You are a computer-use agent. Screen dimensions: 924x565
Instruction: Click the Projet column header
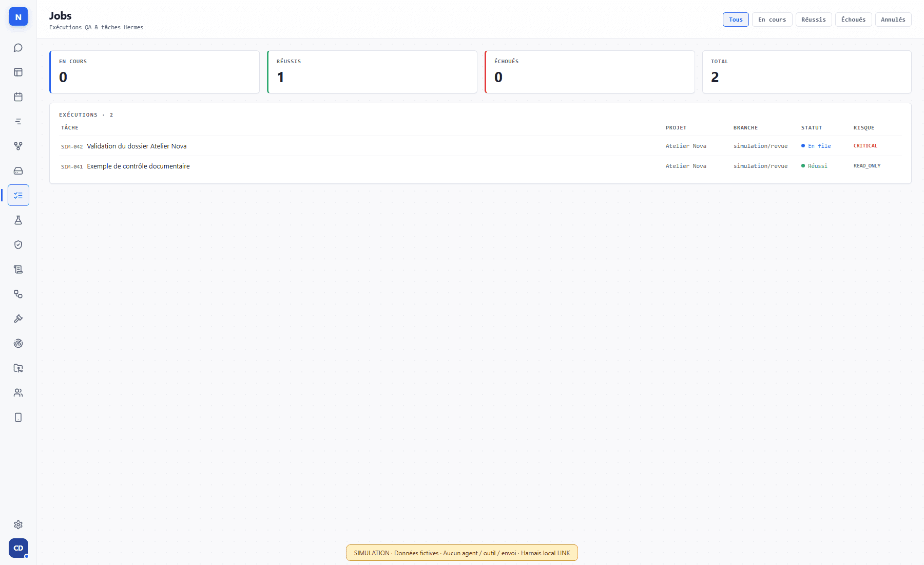coord(676,128)
